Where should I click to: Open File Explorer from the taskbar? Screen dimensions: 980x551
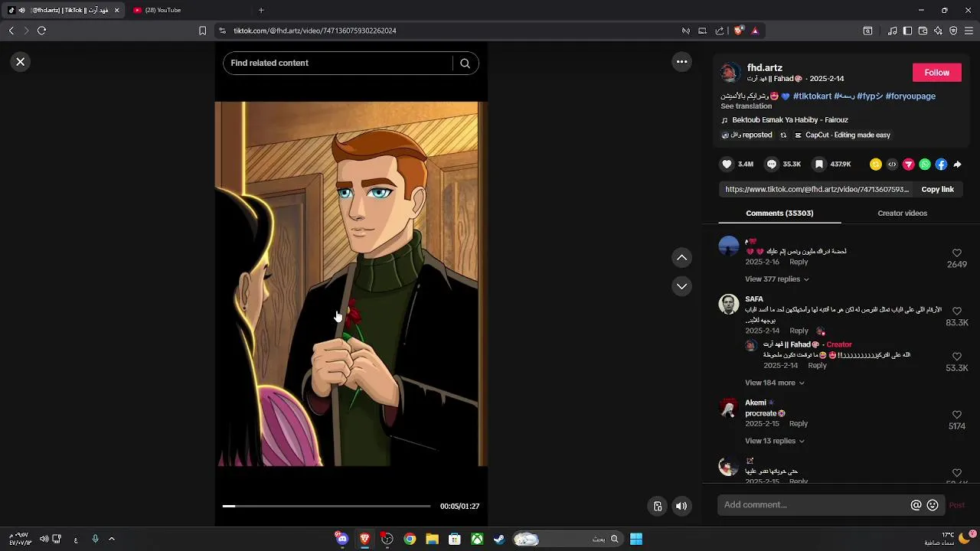[x=432, y=539]
